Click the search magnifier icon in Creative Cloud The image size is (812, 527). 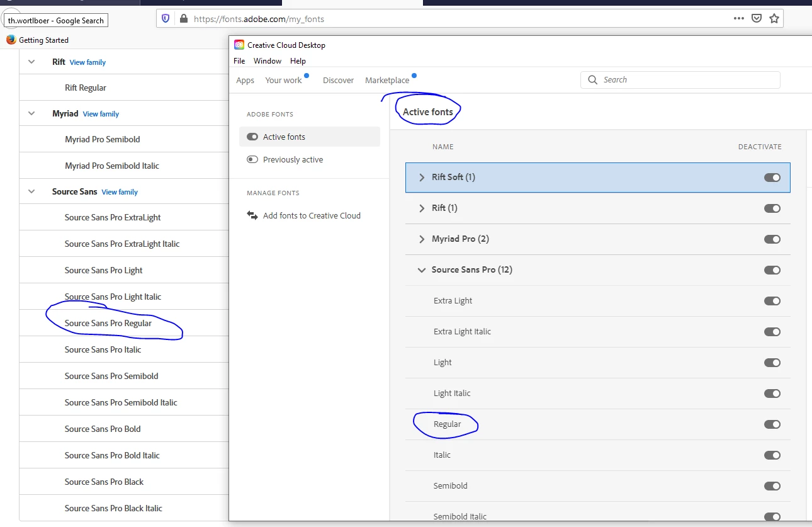click(x=592, y=80)
